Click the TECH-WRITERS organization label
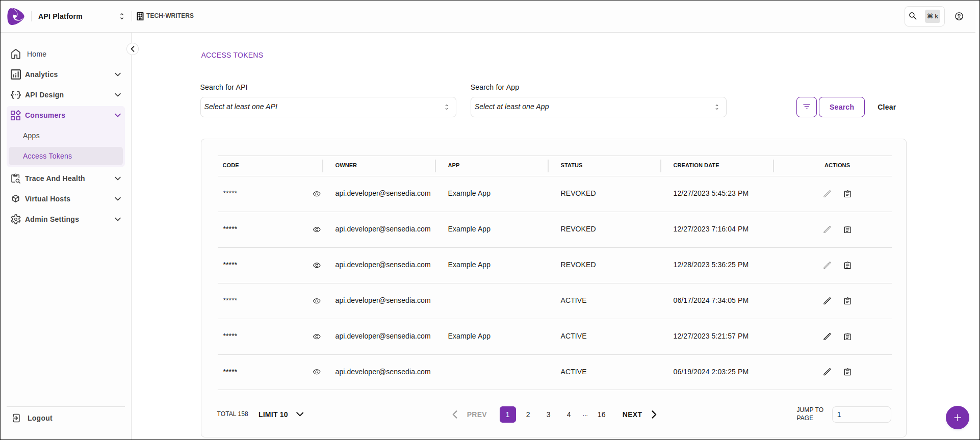The width and height of the screenshot is (980, 440). click(x=170, y=16)
